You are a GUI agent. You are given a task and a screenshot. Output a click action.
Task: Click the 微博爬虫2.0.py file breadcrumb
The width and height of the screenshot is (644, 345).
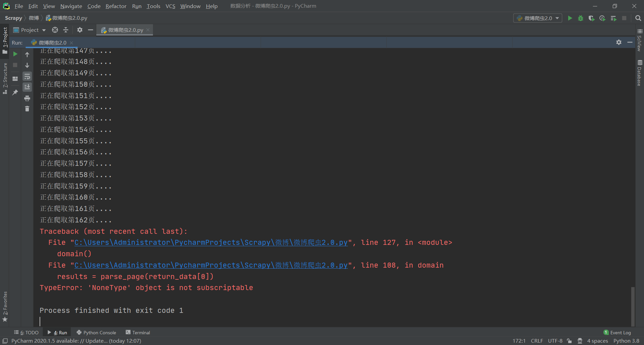pyautogui.click(x=66, y=18)
